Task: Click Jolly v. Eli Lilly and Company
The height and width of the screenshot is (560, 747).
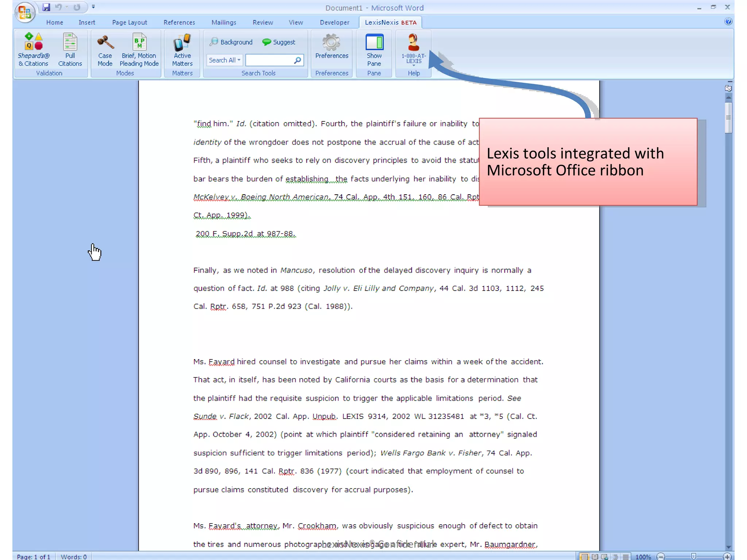Action: [x=379, y=288]
